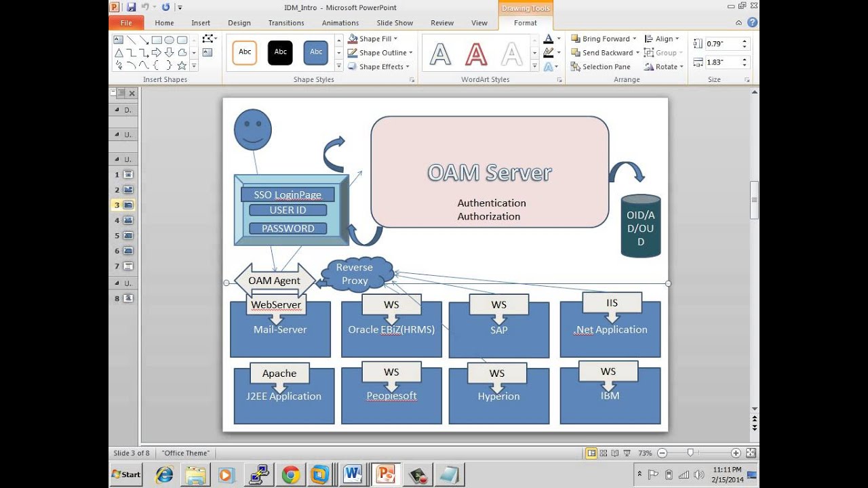Switch to the Animations tab
Viewport: 868px width, 488px height.
tap(340, 23)
